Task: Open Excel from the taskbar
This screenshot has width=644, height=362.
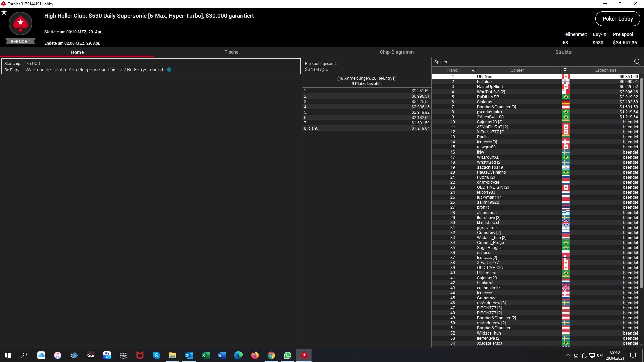Action: click(x=205, y=355)
